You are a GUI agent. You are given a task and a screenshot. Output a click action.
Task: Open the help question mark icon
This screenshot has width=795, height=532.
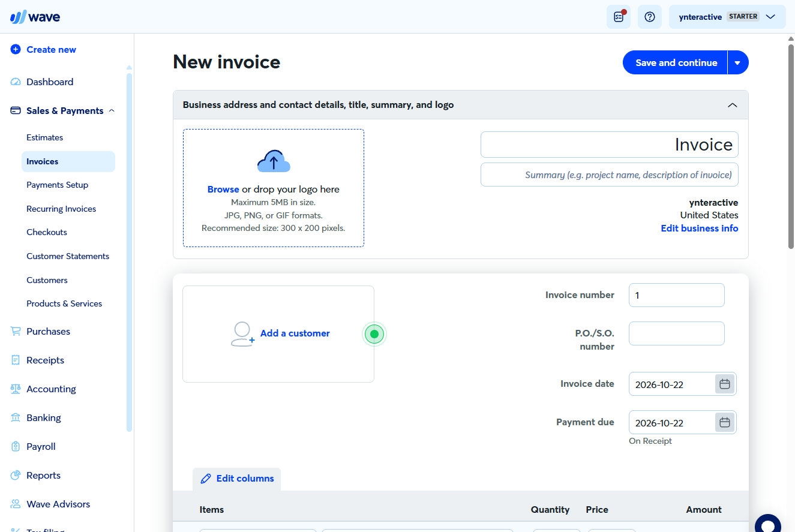click(x=649, y=17)
